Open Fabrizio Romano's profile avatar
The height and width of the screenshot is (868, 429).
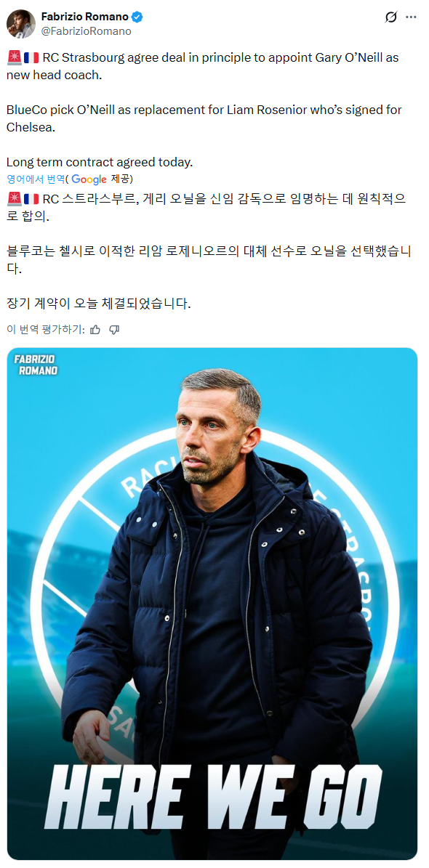tap(21, 24)
